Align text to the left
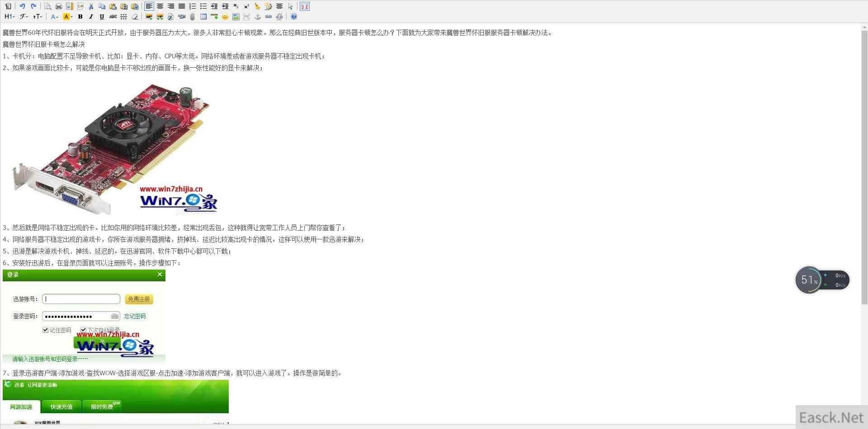The width and height of the screenshot is (868, 429). [149, 6]
